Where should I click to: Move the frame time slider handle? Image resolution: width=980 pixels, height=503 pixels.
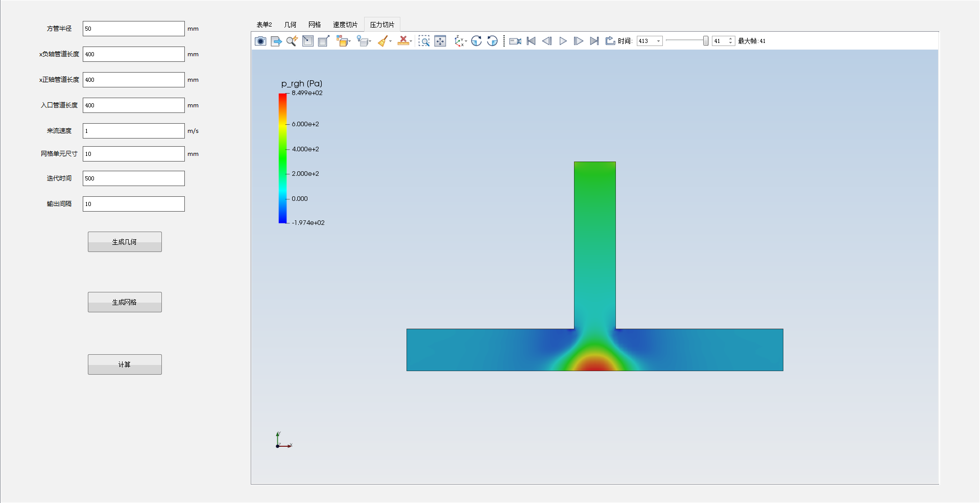(x=706, y=41)
